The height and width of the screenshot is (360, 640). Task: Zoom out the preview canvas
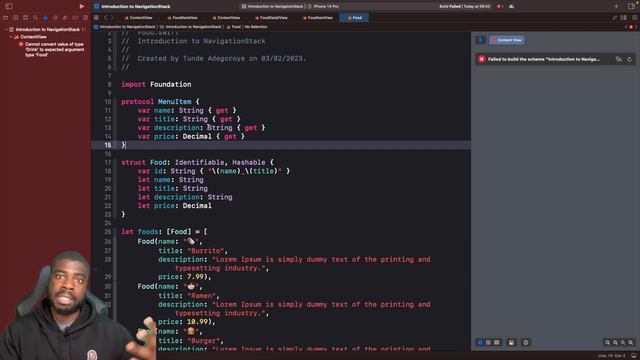pos(607,343)
